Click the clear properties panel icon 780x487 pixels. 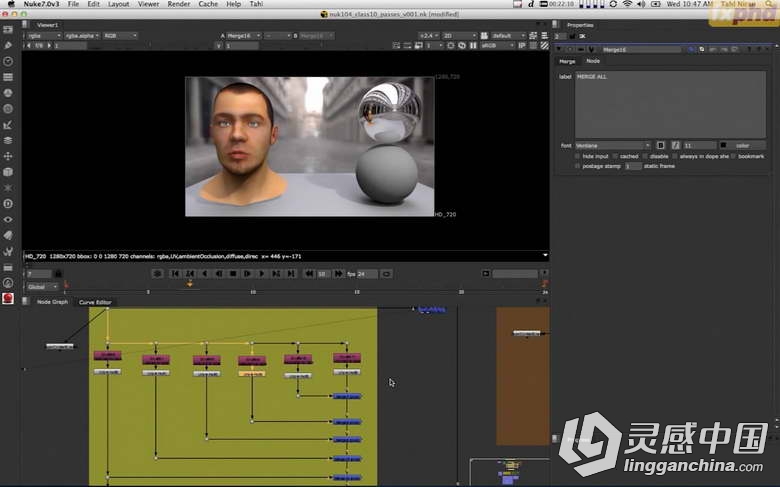tap(582, 36)
